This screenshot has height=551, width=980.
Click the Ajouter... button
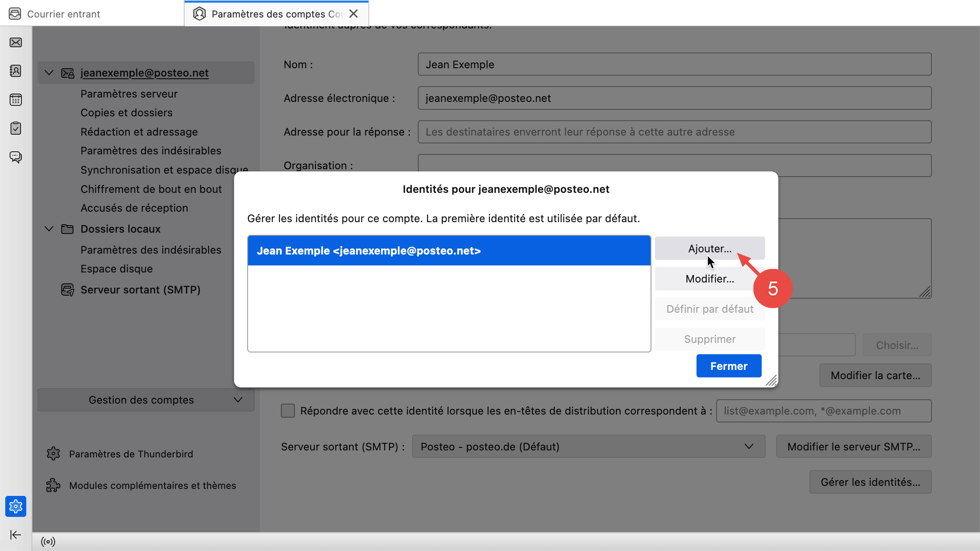710,248
